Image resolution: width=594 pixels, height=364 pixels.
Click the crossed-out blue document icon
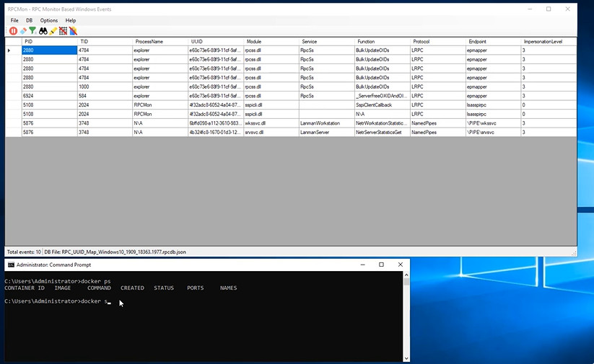click(x=73, y=31)
